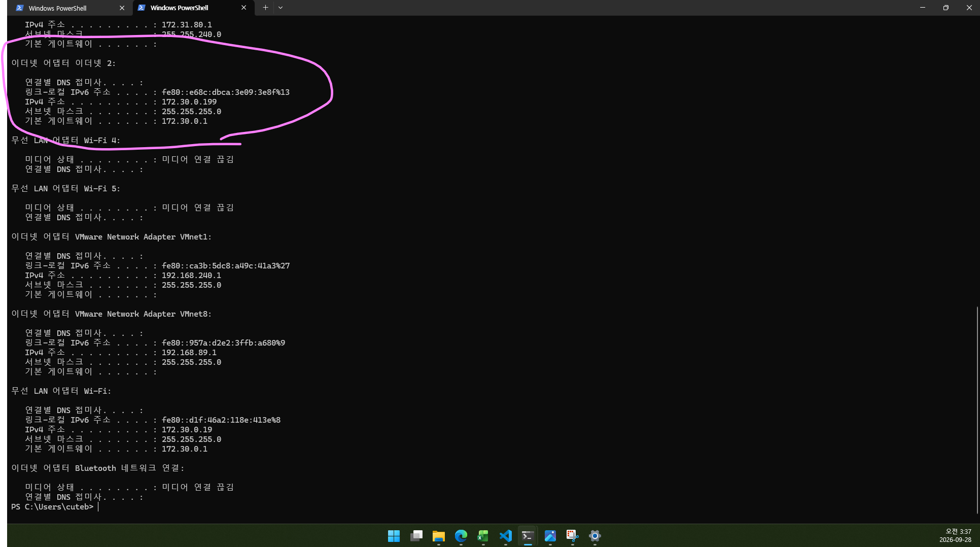
Task: Click the Bluetooth 네트워크 연결 adapter heading
Action: (97, 468)
